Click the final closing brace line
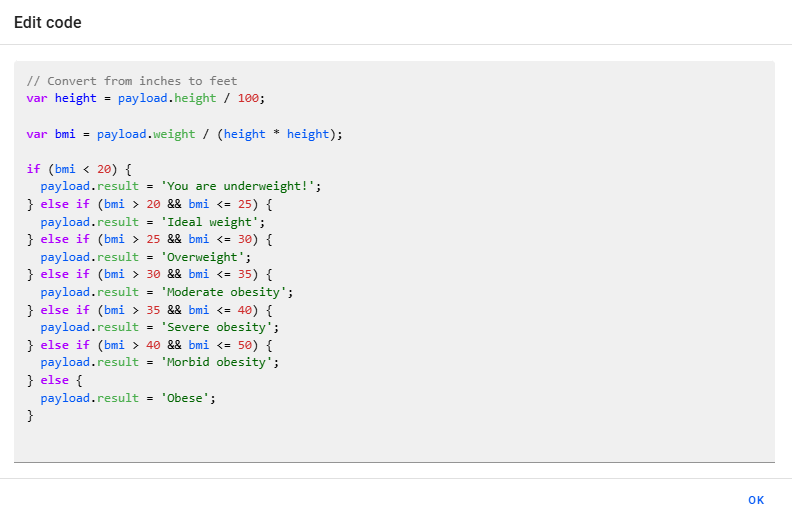Viewport: 792px width, 518px height. 30,416
